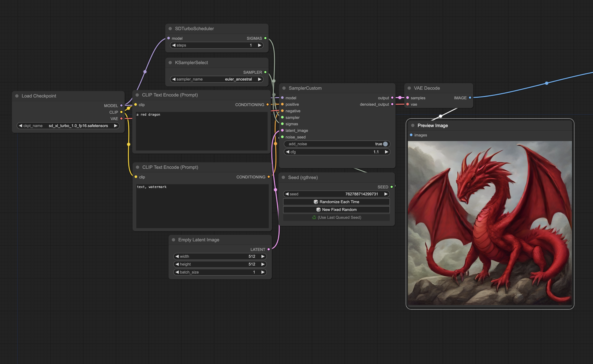Click the MODEL output socket on Load Checkpoint
Viewport: 593px width, 364px height.
[x=121, y=105]
